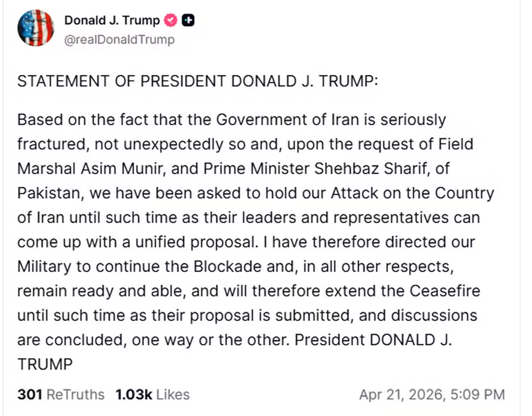Select the @realDonaldTrump username under the display name
The image size is (532, 416).
119,39
